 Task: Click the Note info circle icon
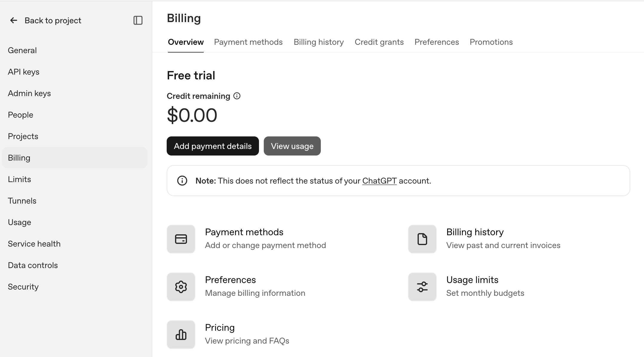coord(182,181)
